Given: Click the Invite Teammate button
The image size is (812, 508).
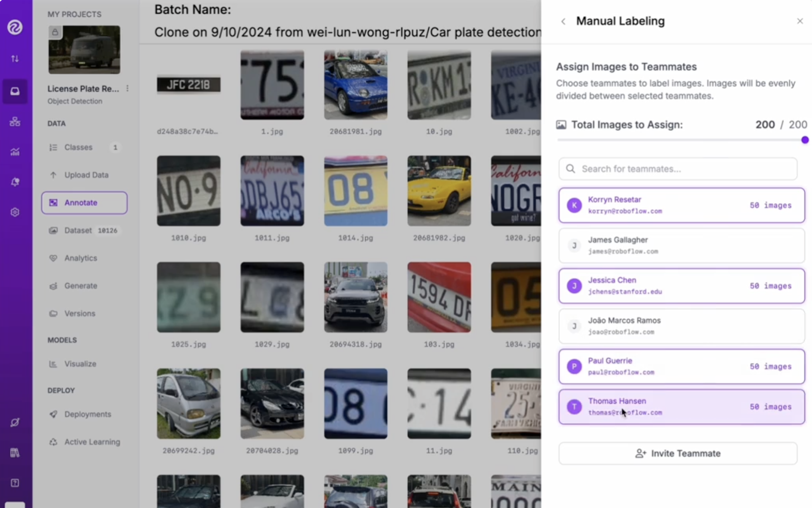Looking at the screenshot, I should (678, 453).
